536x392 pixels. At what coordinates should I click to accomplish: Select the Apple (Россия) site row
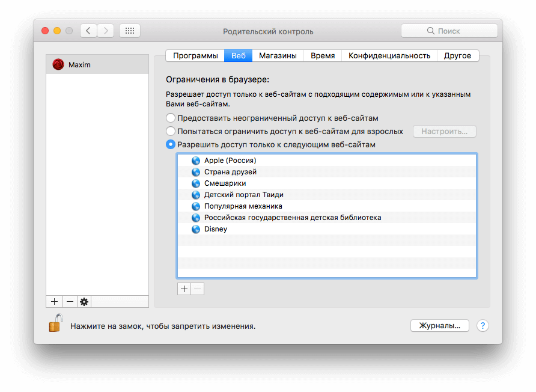[327, 161]
